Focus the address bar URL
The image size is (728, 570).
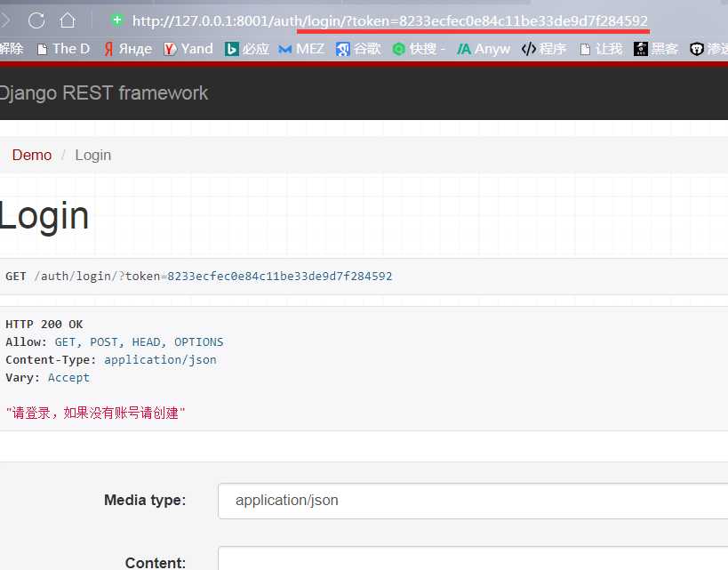pos(389,21)
